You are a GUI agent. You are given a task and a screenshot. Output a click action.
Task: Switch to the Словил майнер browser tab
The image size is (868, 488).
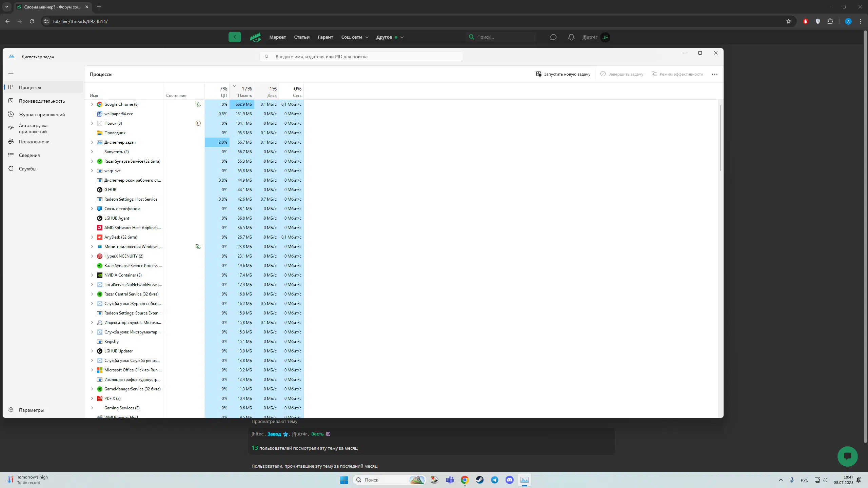[x=53, y=7]
